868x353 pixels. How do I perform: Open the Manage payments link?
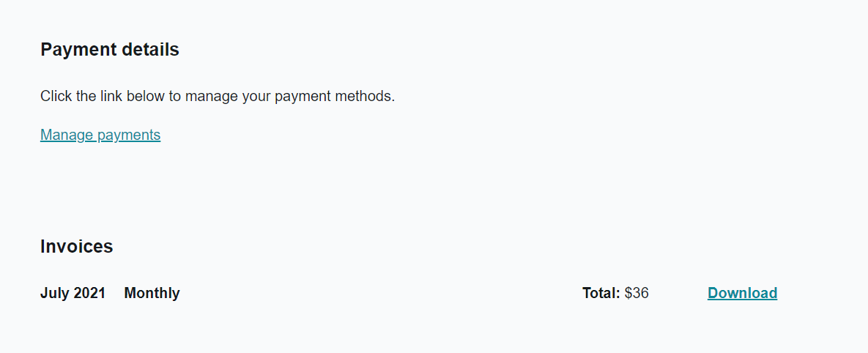point(100,135)
